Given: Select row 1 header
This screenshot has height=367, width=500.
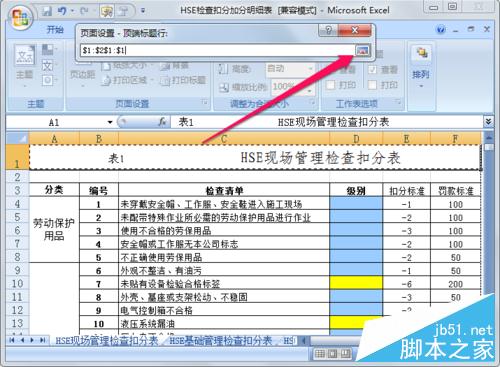Looking at the screenshot, I should tap(17, 157).
